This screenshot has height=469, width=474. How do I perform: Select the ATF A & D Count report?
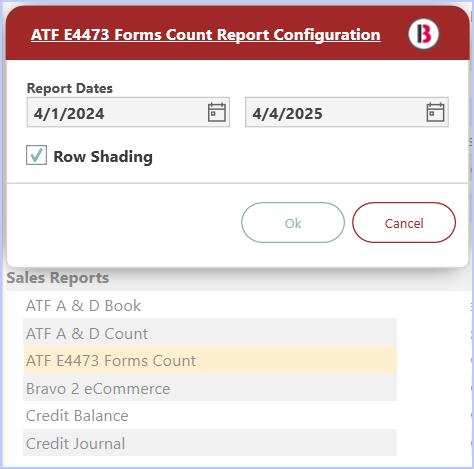(210, 333)
